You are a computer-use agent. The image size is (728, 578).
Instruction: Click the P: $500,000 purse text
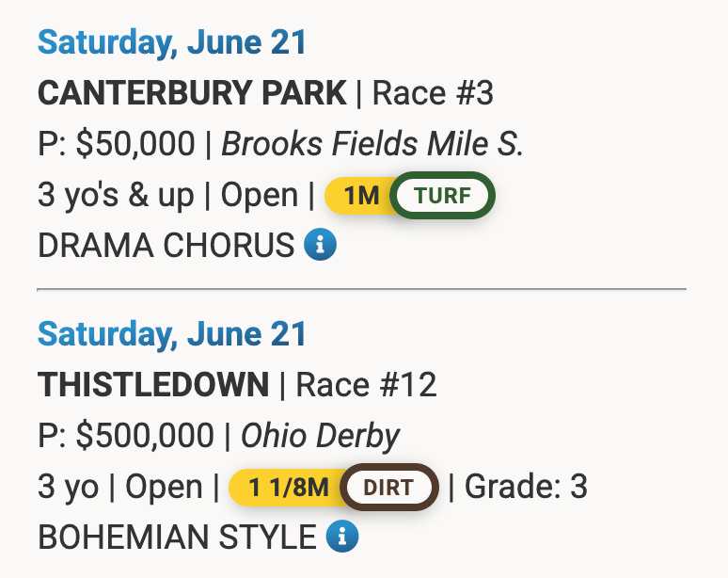[126, 436]
